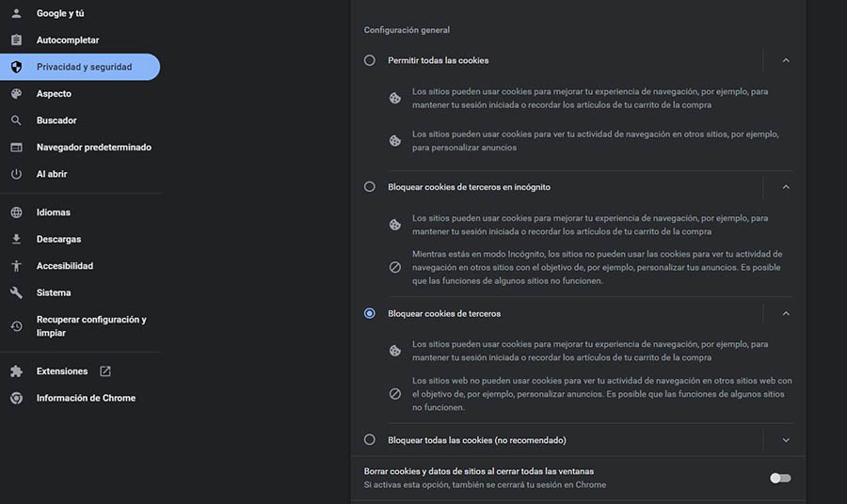Collapse the selected Bloquear cookies de terceros section
Image resolution: width=847 pixels, height=504 pixels.
(786, 313)
